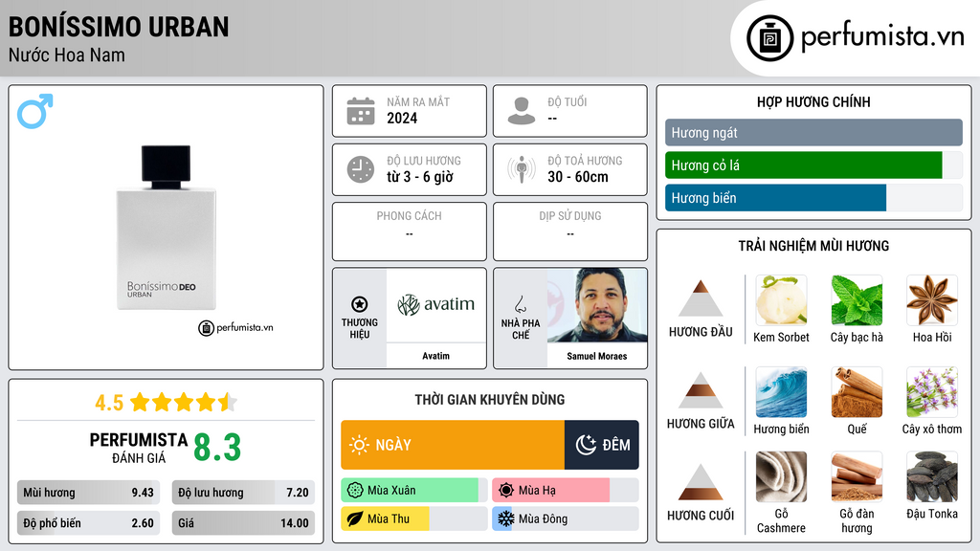980x551 pixels.
Task: Click the Giá 14.00 score bar
Action: click(243, 523)
